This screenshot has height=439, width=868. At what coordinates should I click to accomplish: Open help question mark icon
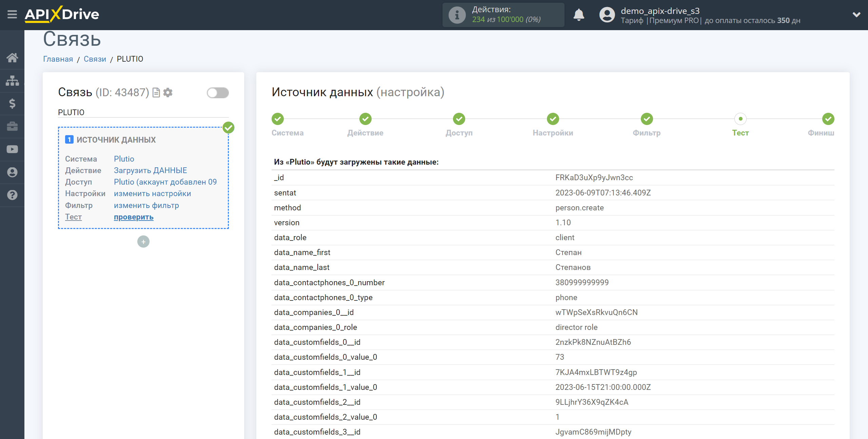pos(12,195)
